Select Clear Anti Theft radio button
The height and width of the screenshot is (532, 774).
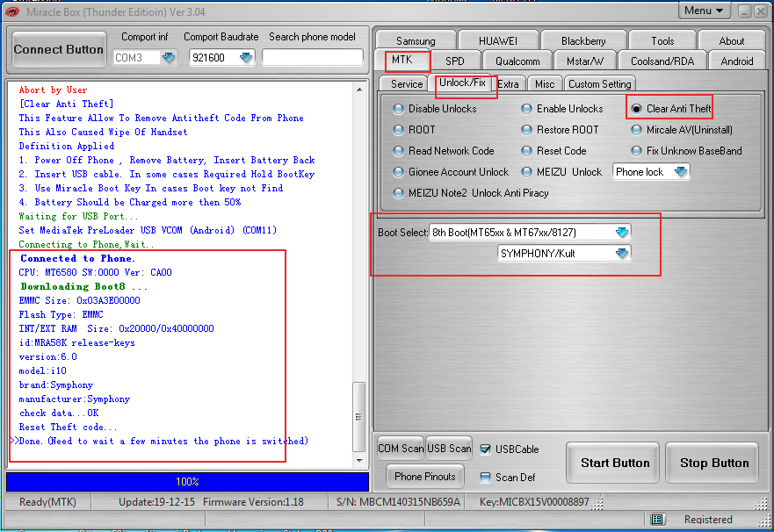coord(637,109)
